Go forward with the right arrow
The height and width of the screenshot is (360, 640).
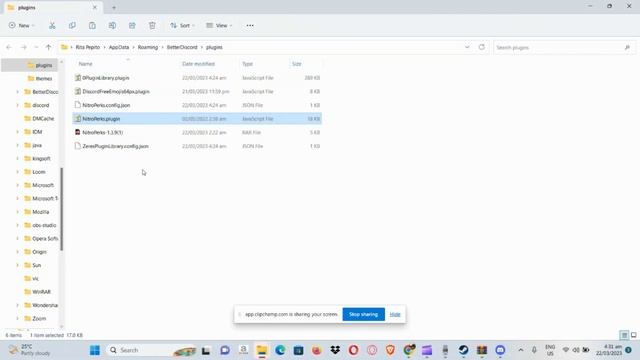[x=24, y=47]
